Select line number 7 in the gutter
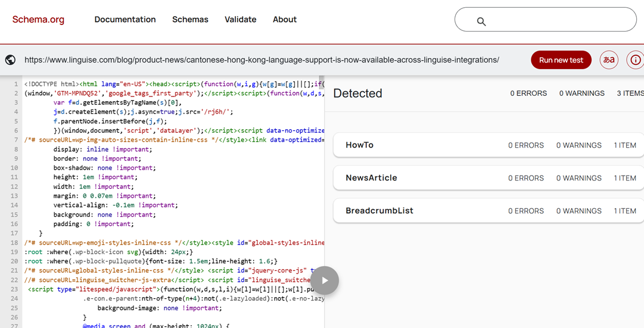Screen dimensions: 644x328 (15, 140)
